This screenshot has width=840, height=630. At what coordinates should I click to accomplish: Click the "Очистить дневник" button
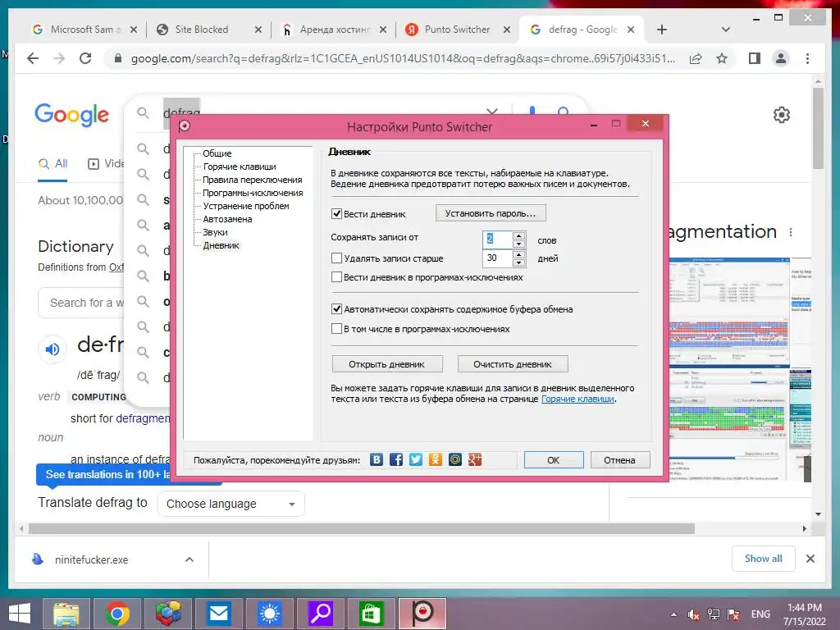[x=512, y=364]
